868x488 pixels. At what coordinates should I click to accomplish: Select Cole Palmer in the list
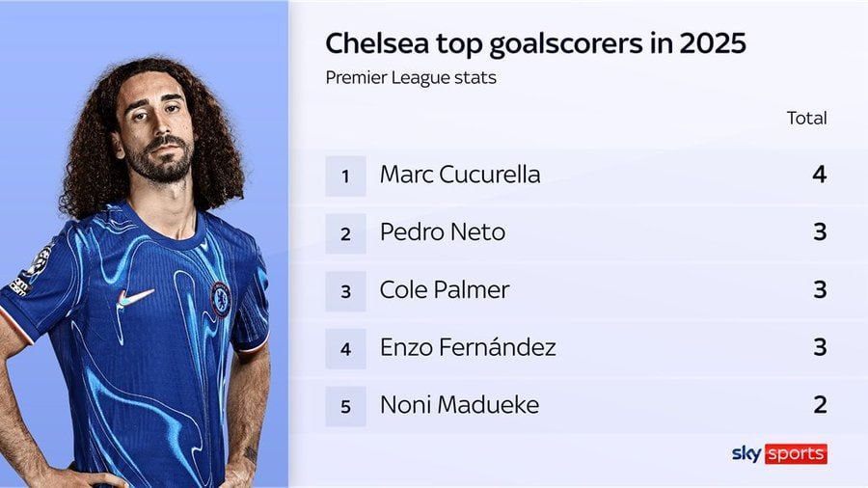(x=445, y=289)
